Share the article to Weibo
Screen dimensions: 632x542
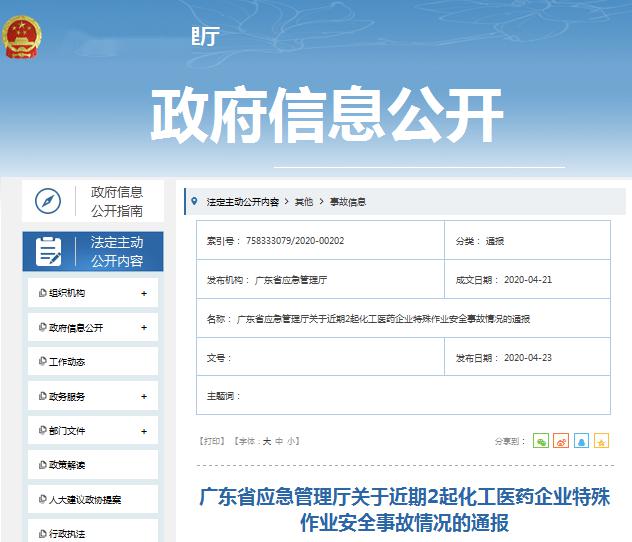(x=561, y=441)
